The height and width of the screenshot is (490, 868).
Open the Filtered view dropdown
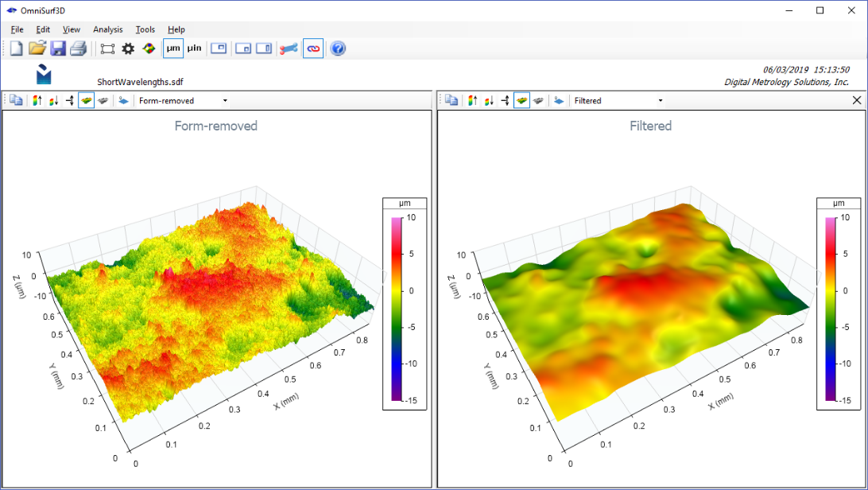click(x=660, y=100)
